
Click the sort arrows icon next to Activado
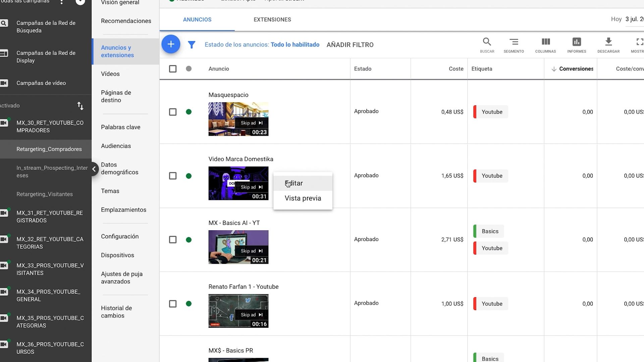click(x=80, y=106)
